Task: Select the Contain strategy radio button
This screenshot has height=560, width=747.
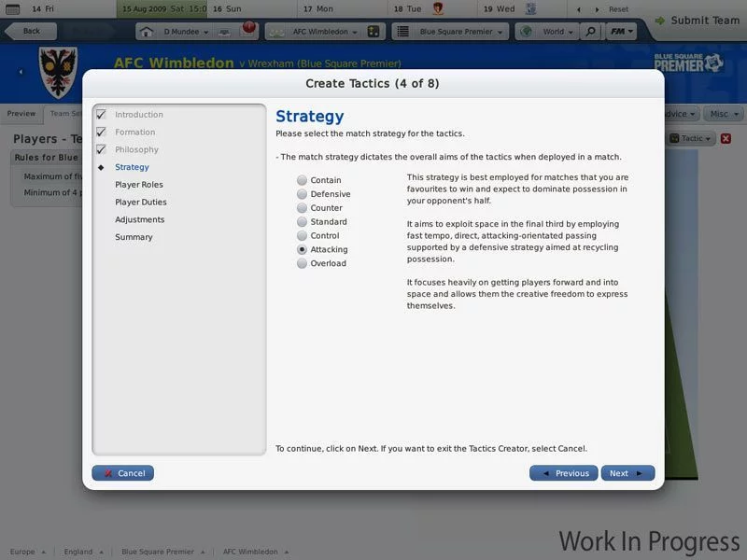Action: coord(302,180)
